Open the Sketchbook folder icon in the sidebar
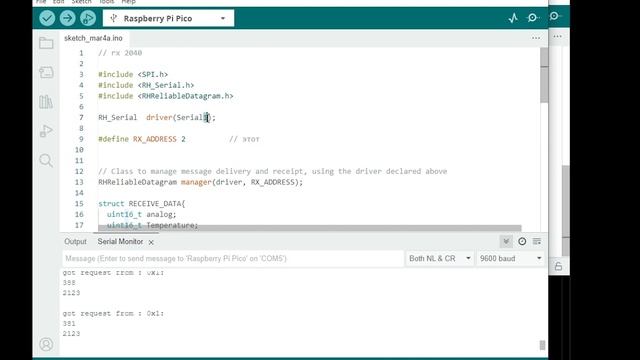This screenshot has height=360, width=640. [x=46, y=43]
